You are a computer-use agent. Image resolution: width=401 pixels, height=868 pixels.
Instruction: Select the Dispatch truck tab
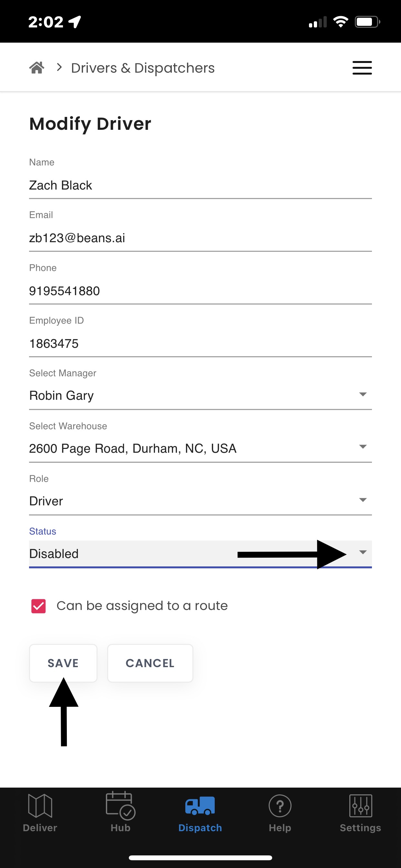pos(200,812)
